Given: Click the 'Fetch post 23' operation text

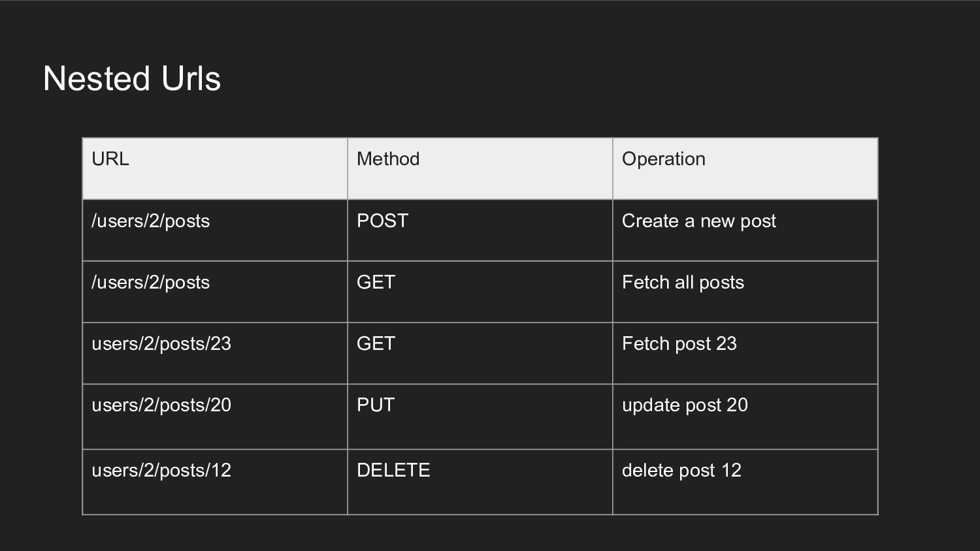Looking at the screenshot, I should click(679, 344).
